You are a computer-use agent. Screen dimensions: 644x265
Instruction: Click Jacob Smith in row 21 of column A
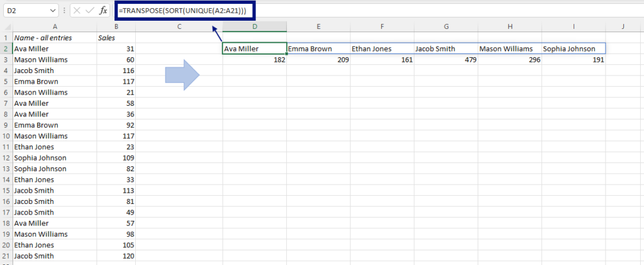click(x=55, y=256)
